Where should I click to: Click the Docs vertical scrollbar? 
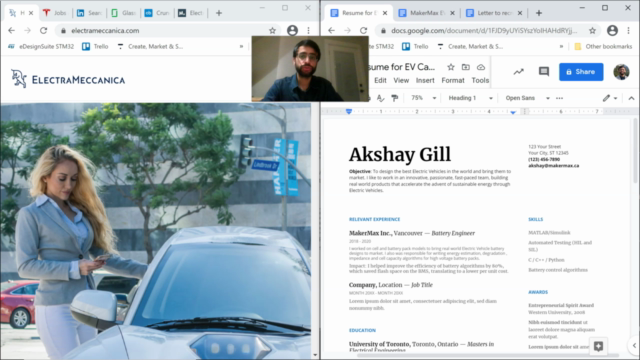(x=635, y=151)
